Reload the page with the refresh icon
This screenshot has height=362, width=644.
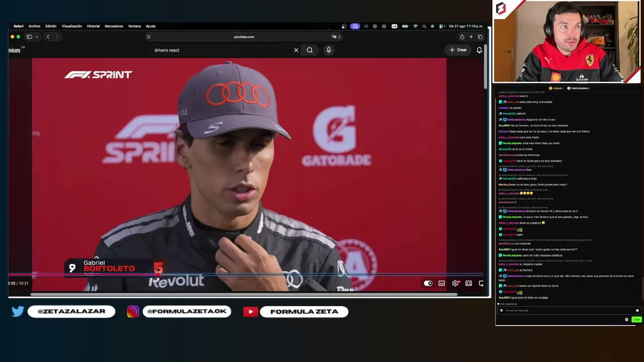point(340,37)
